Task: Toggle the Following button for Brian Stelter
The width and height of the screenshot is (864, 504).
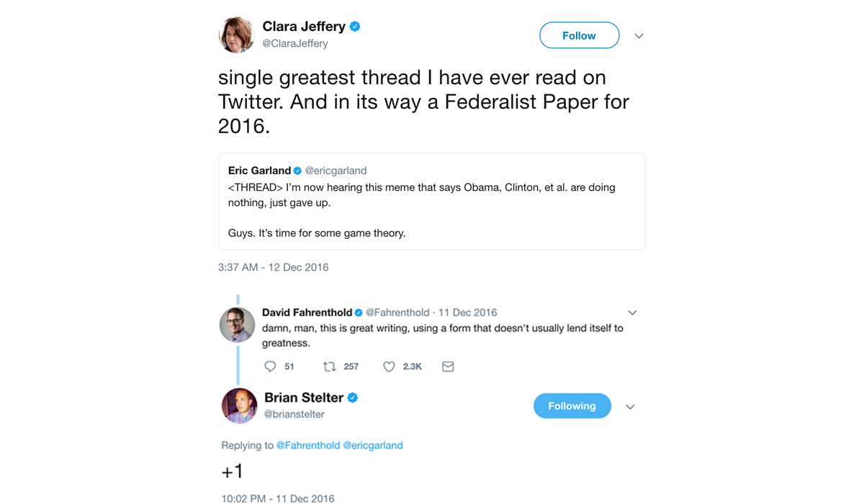Action: [x=572, y=406]
